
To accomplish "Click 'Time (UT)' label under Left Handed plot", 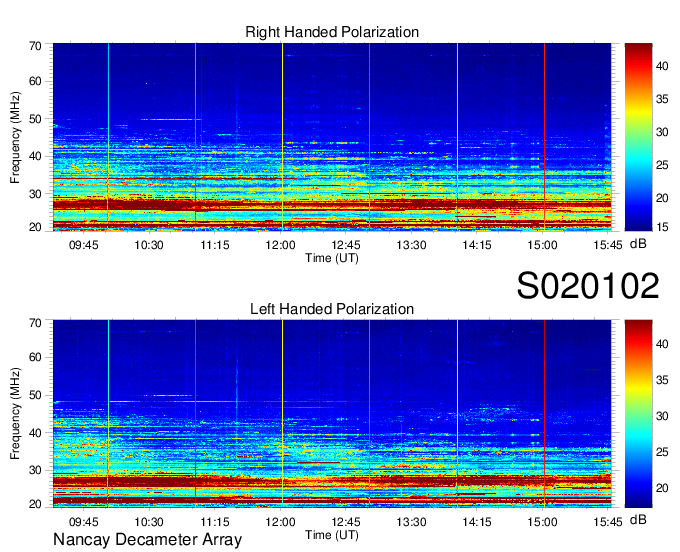I will coord(332,535).
